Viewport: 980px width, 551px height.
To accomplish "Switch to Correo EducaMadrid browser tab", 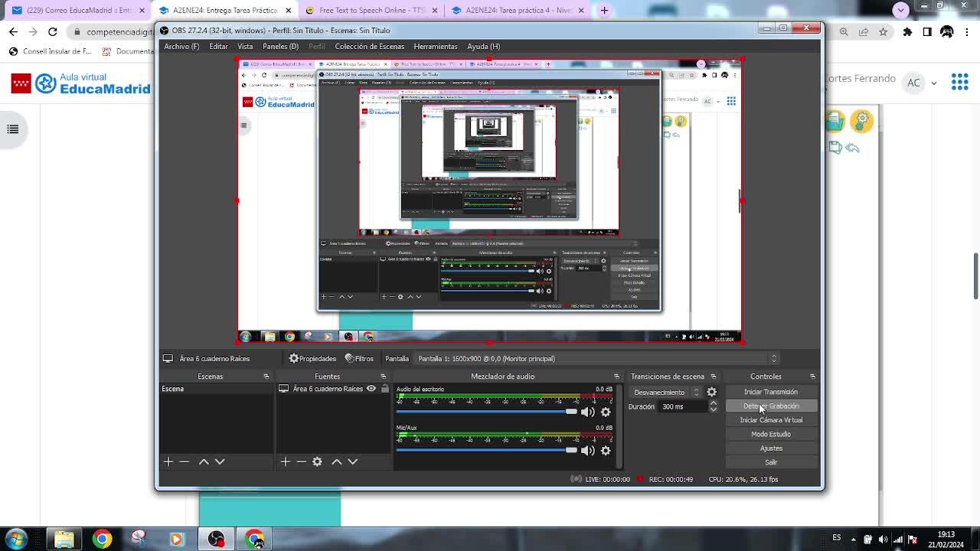I will point(77,11).
